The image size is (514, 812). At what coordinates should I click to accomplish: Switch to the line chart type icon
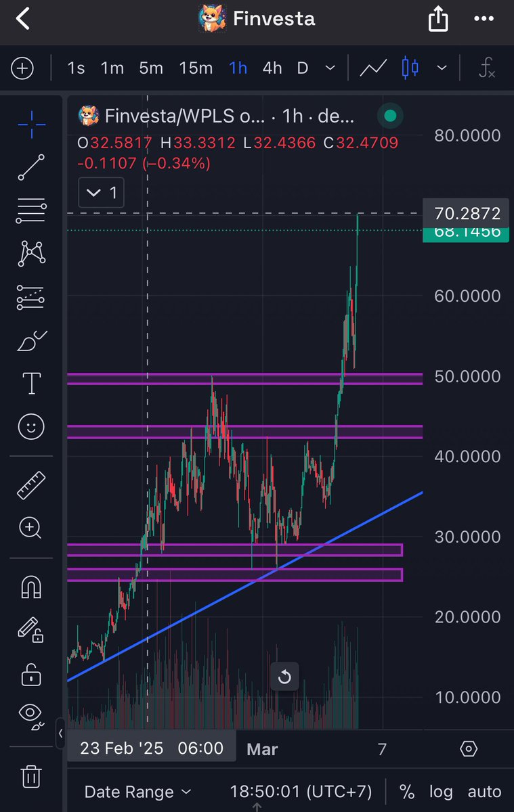(373, 68)
